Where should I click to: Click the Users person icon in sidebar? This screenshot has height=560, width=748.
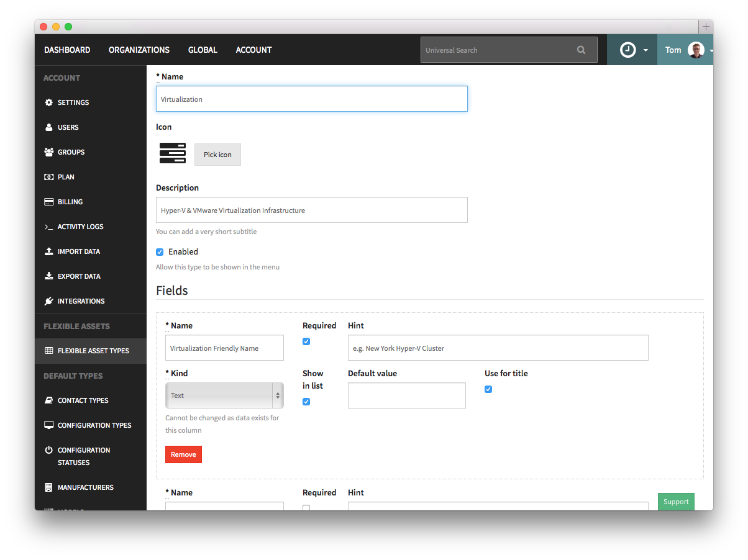click(49, 127)
